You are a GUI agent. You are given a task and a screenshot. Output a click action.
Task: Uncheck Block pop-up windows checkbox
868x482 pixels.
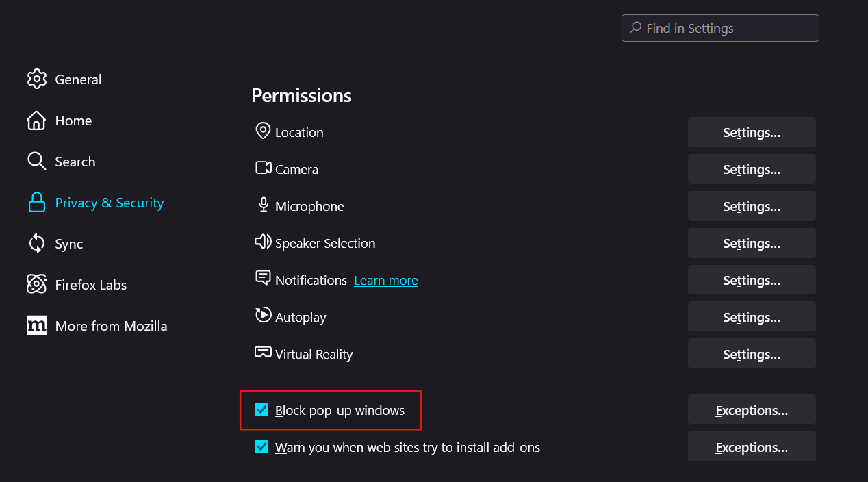(x=261, y=410)
